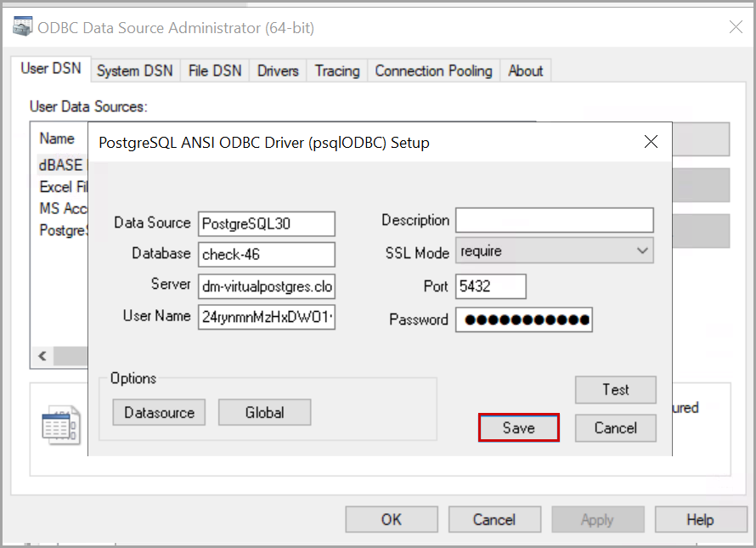Switch to the System DSN tab

[x=134, y=71]
